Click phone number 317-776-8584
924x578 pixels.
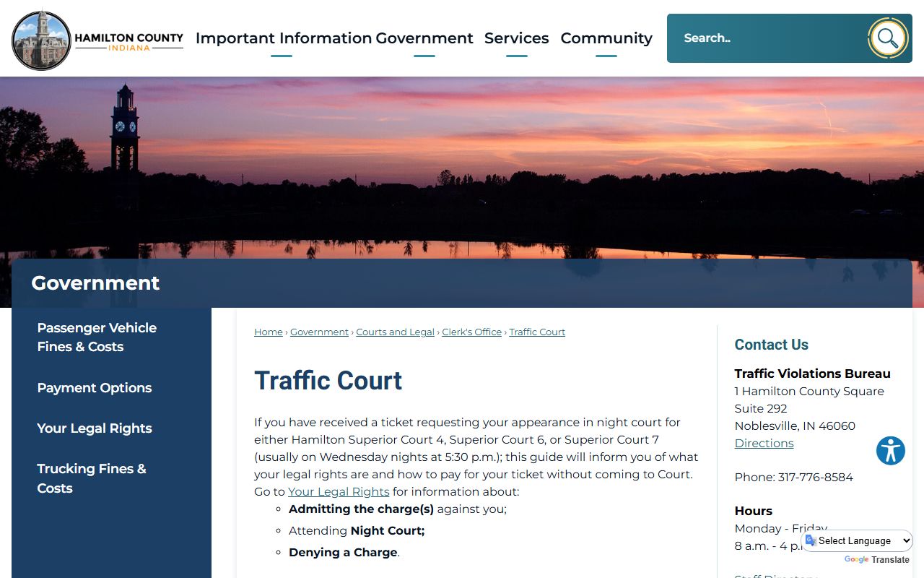816,478
